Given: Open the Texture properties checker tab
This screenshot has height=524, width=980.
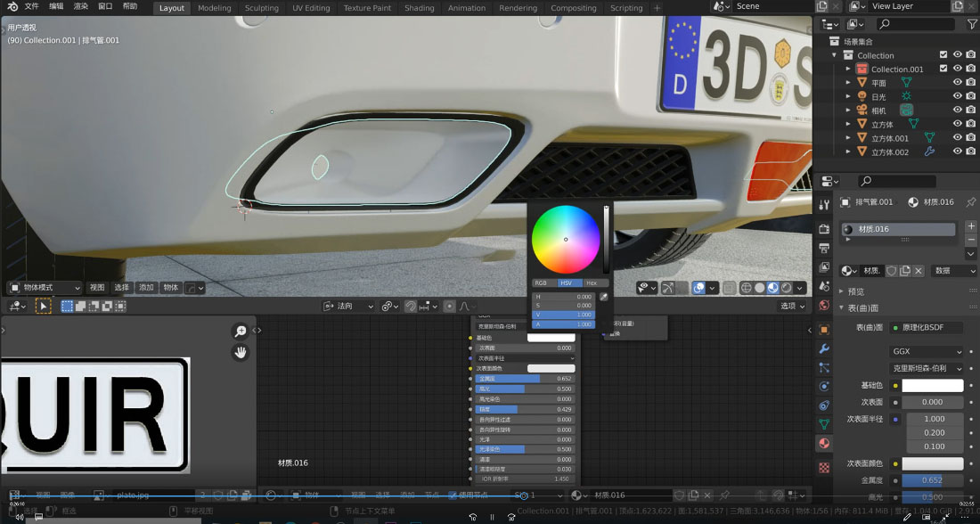Looking at the screenshot, I should 824,468.
